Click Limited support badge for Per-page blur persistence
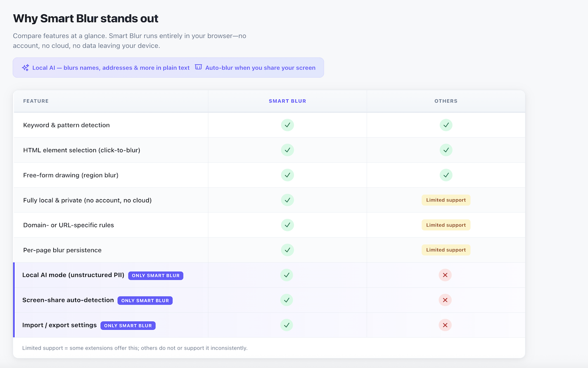The width and height of the screenshot is (588, 368). (x=446, y=250)
